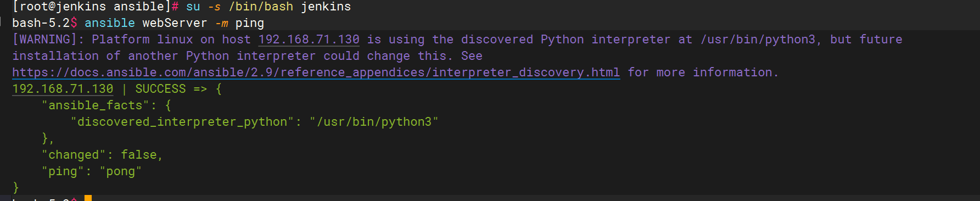Click the 192.168.71.130 host in warning line
This screenshot has width=980, height=201.
tap(309, 40)
